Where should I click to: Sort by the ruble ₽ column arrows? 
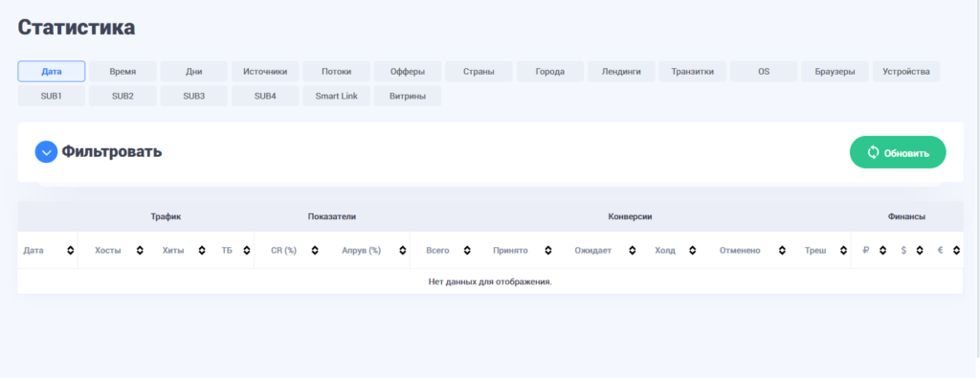click(882, 251)
